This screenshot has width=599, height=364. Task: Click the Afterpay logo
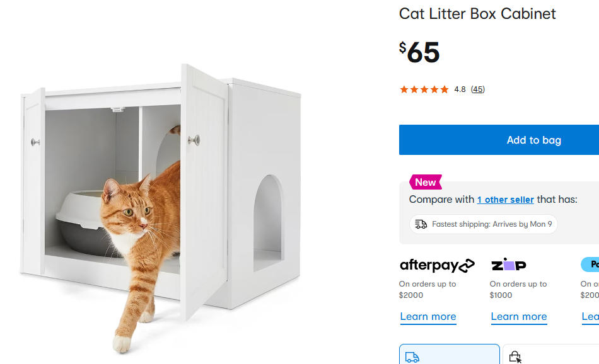(437, 265)
